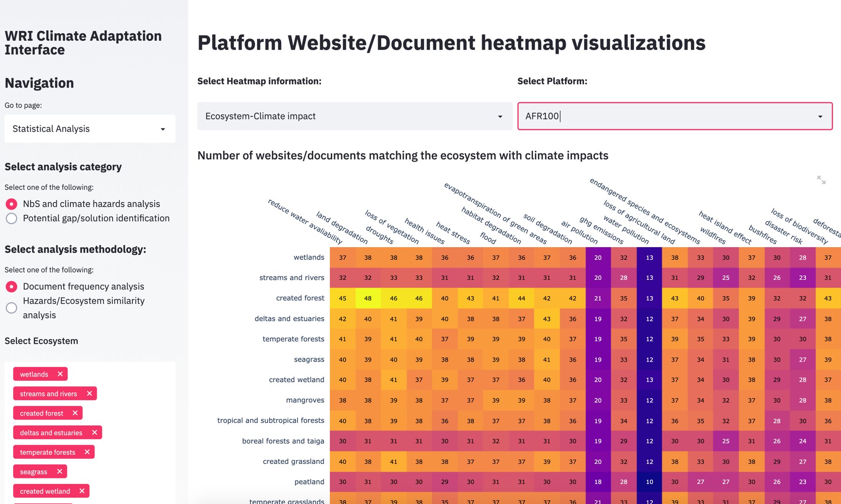
Task: Click the deltas and estuaries row label
Action: [289, 319]
